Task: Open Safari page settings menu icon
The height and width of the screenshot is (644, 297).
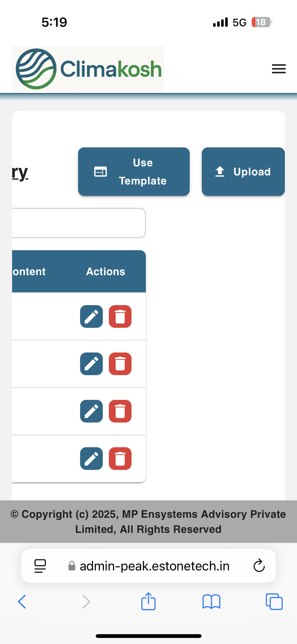Action: pos(40,566)
